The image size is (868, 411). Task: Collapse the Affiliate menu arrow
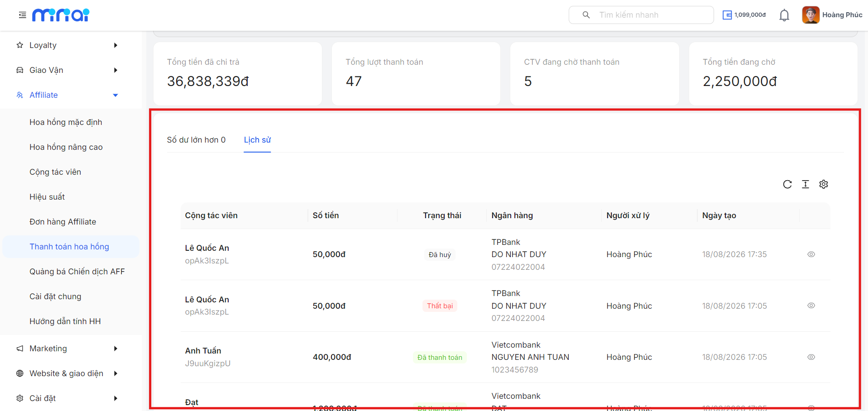tap(115, 95)
